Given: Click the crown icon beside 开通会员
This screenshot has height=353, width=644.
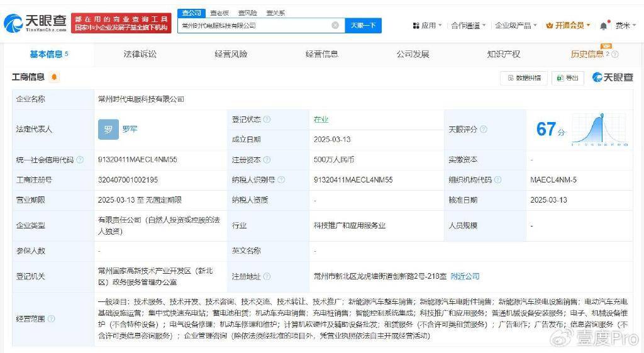Looking at the screenshot, I should click(x=549, y=25).
